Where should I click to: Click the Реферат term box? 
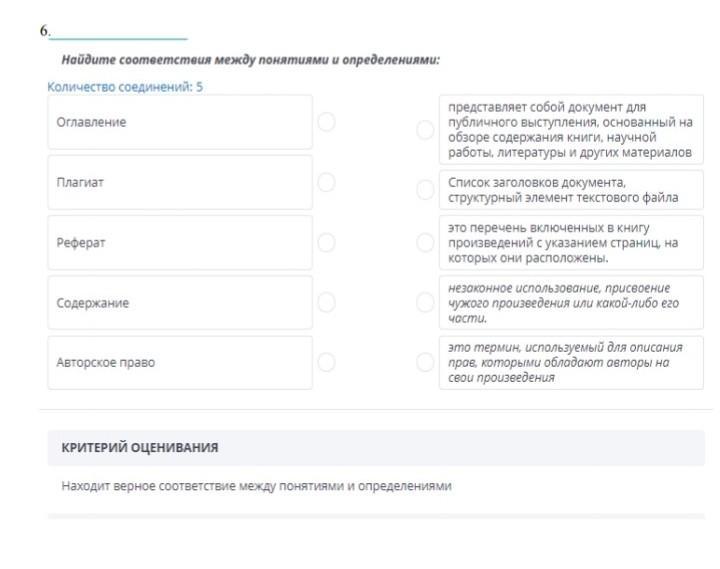click(180, 242)
